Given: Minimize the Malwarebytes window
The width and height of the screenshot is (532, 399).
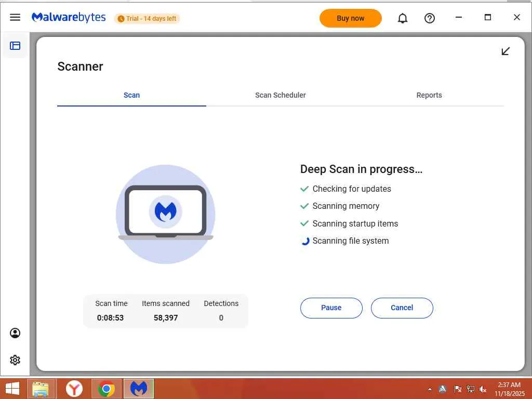Looking at the screenshot, I should 459,17.
